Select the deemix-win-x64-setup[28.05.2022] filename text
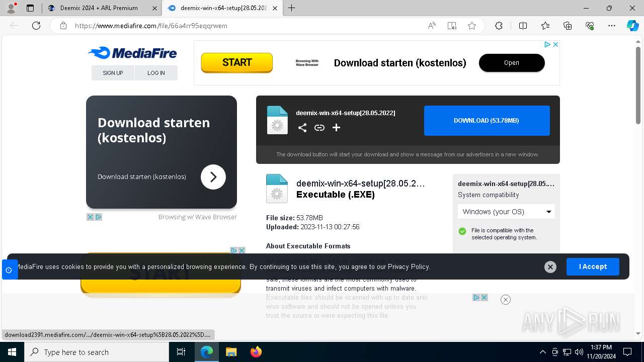The height and width of the screenshot is (362, 644). point(346,113)
